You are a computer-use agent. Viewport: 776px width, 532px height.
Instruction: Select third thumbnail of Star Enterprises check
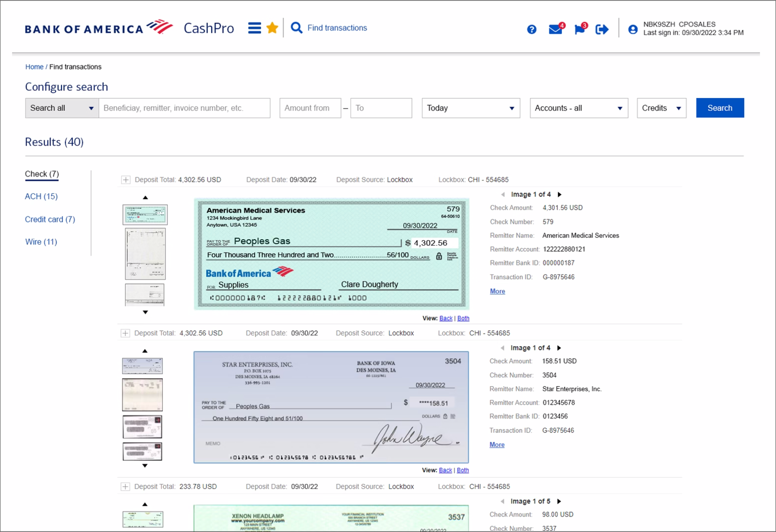coord(142,426)
